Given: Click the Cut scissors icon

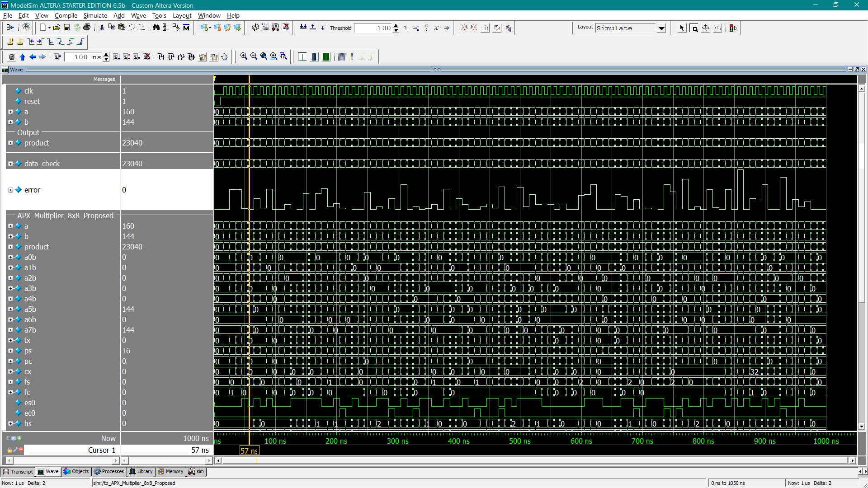Looking at the screenshot, I should 102,28.
